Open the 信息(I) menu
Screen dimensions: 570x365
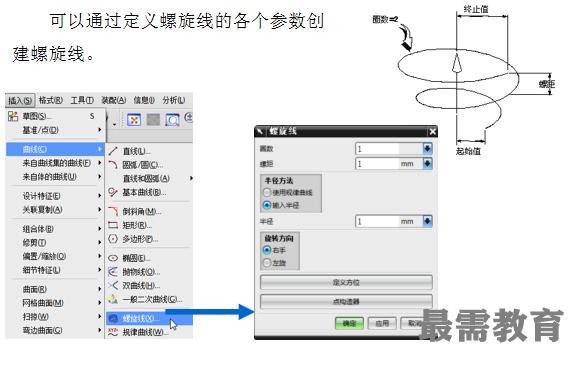(144, 100)
